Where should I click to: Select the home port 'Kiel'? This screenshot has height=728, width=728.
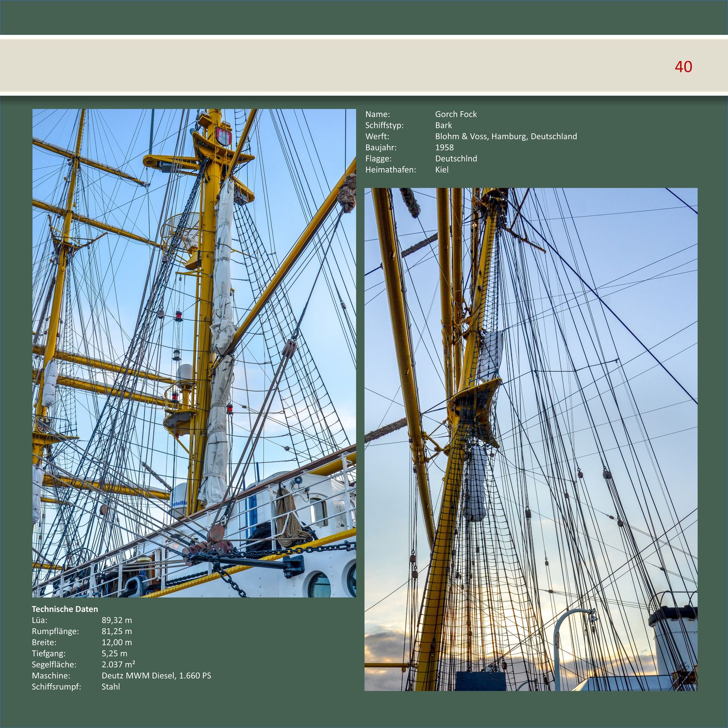[442, 170]
